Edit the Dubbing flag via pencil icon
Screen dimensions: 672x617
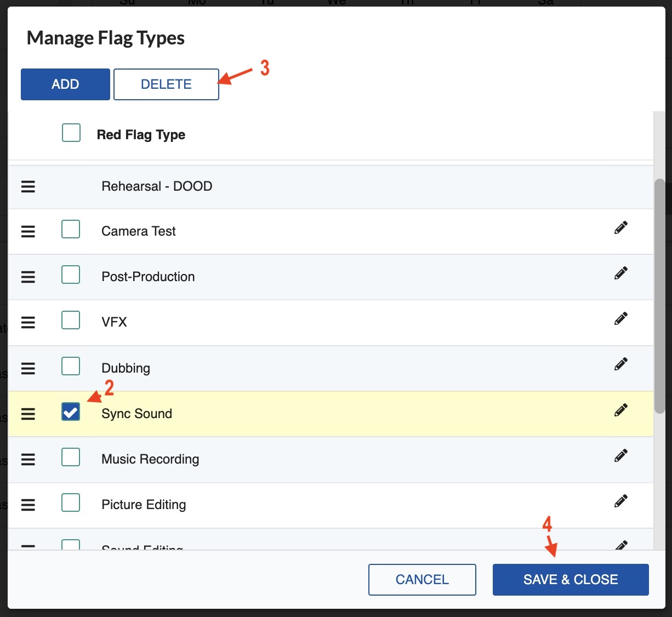(620, 364)
